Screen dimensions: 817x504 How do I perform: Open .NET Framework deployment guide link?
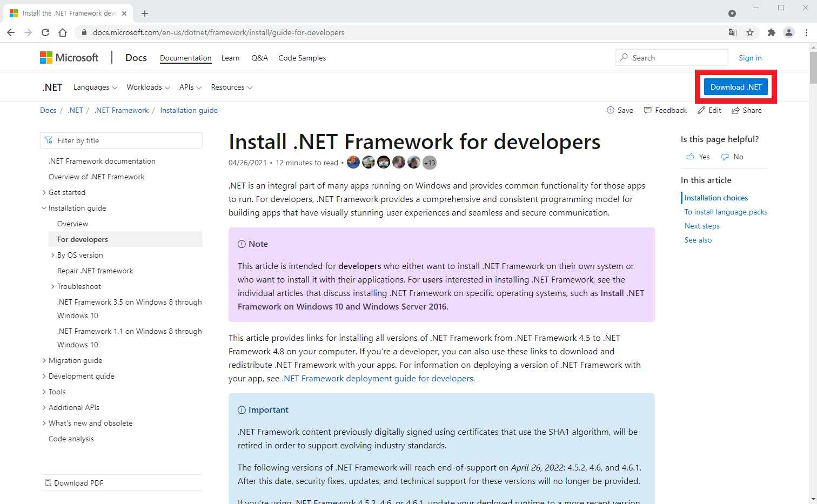tap(378, 379)
